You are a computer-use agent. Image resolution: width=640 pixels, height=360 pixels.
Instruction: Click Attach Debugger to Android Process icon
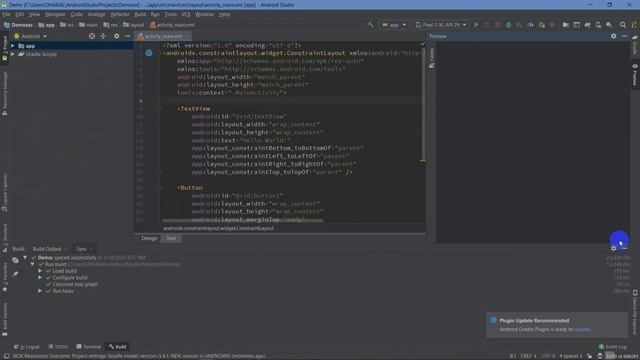point(542,25)
